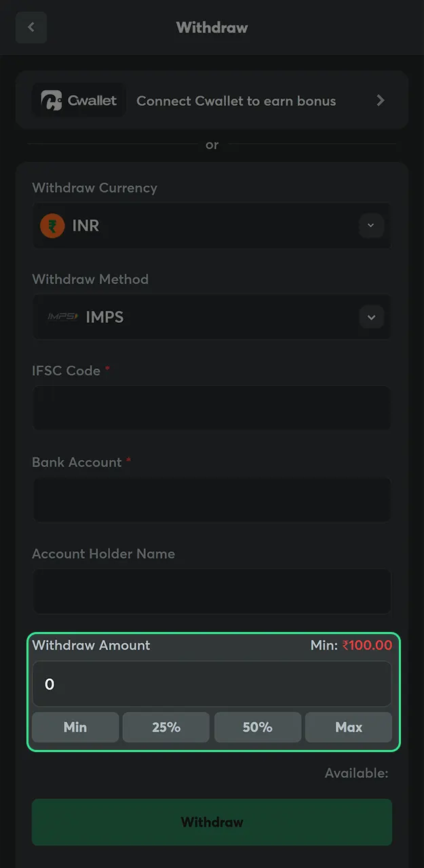
Task: Click the Account Holder Name field
Action: (212, 591)
